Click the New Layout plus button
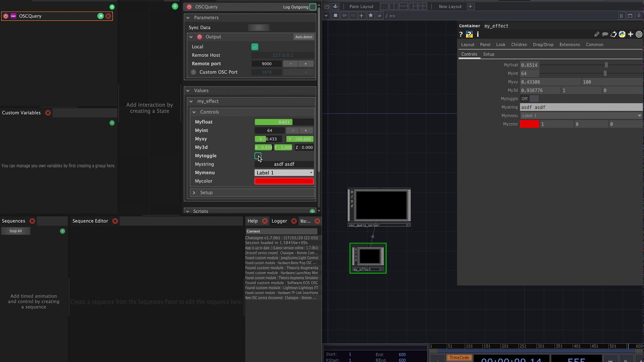The image size is (644, 362). pyautogui.click(x=470, y=7)
